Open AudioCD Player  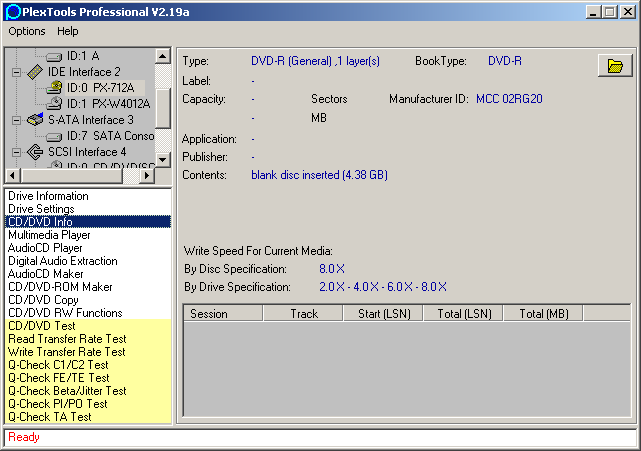click(88, 248)
